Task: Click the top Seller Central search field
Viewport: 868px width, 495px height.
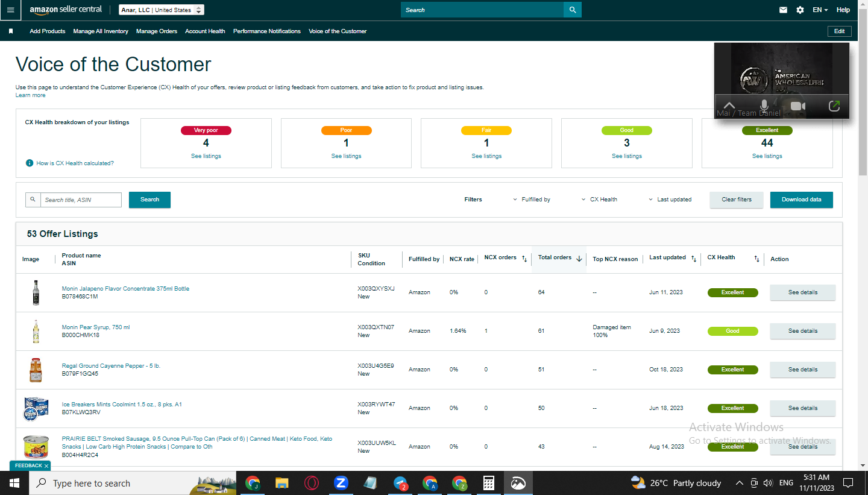Action: pyautogui.click(x=482, y=10)
